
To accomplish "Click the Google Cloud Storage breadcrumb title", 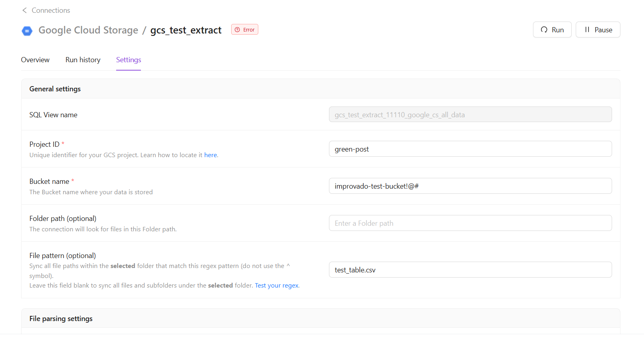I will (x=88, y=30).
